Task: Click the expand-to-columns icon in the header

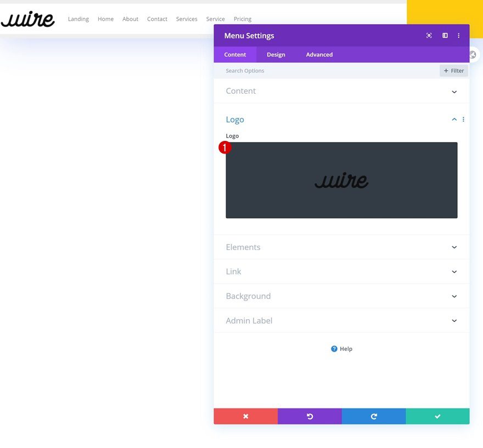Action: (445, 35)
